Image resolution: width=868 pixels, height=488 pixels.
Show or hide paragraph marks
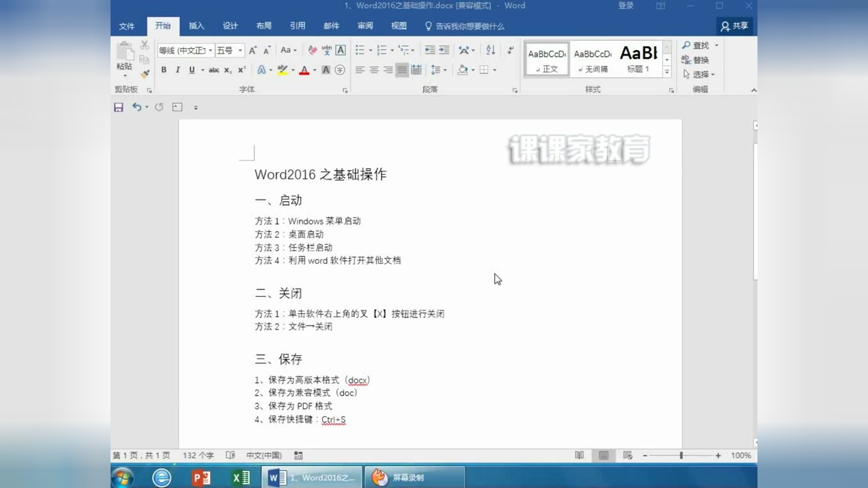tap(511, 50)
